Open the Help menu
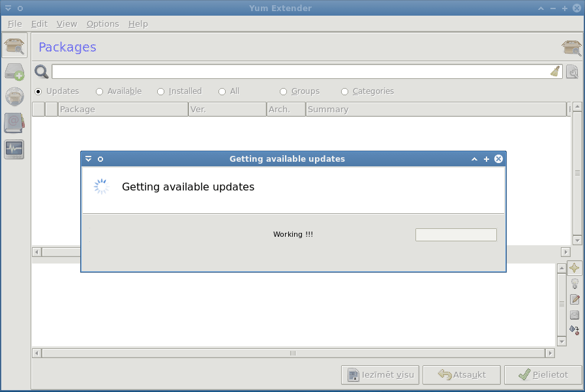The width and height of the screenshot is (585, 392). (138, 24)
